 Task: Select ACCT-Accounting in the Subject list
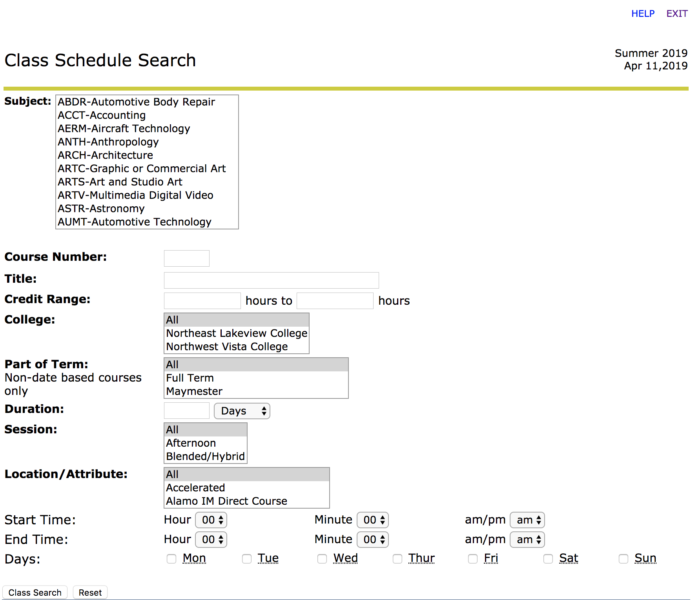click(102, 115)
